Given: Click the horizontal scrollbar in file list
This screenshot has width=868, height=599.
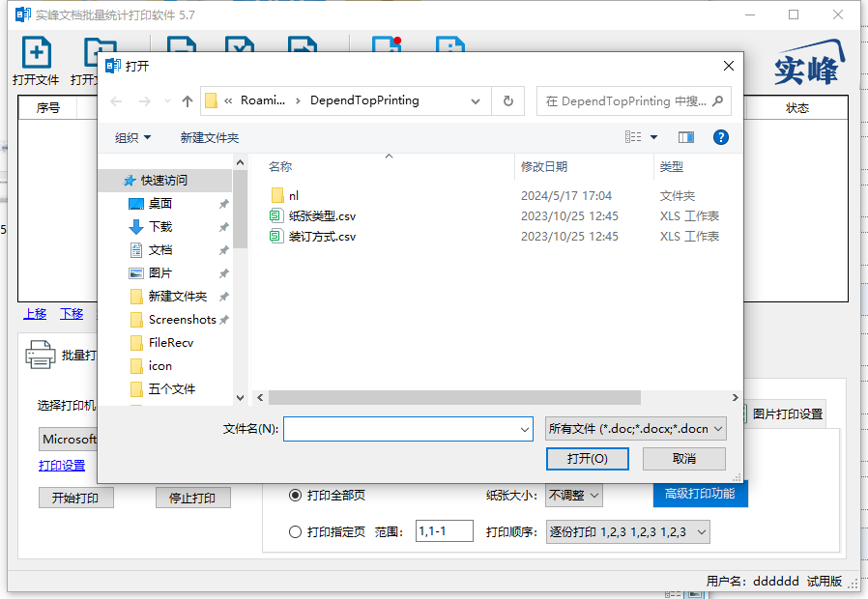Looking at the screenshot, I should click(454, 398).
